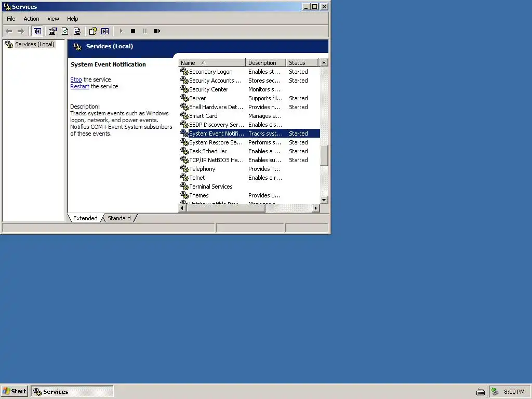Click the Start button on the taskbar

14,391
